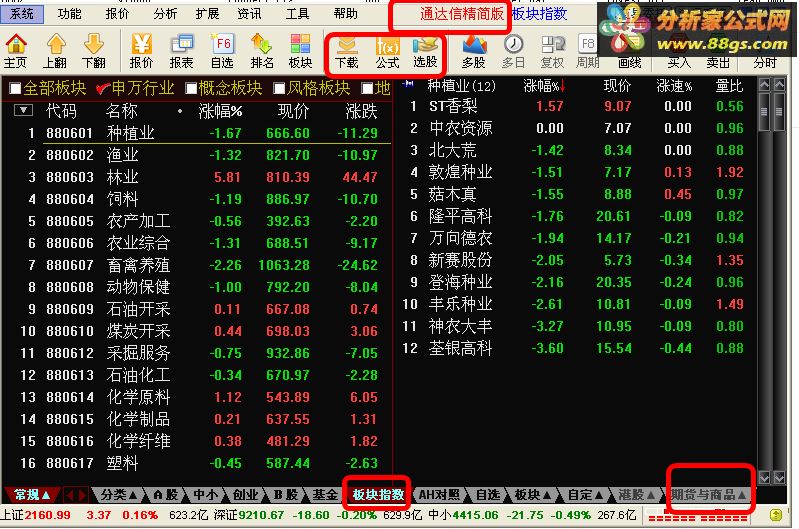The image size is (799, 529).
Task: Click the 上证 index value in status bar
Action: click(47, 515)
